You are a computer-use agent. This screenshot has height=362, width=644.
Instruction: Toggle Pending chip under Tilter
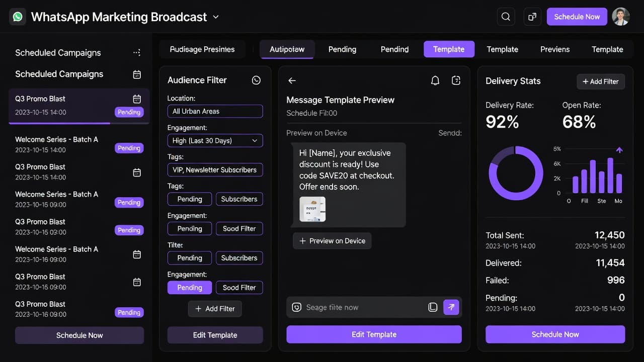point(190,258)
